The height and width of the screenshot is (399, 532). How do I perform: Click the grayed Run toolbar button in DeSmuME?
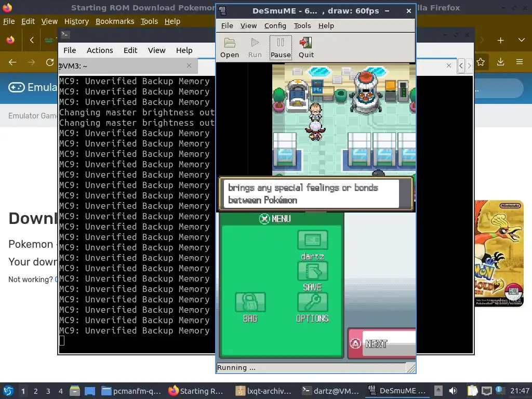tap(255, 48)
